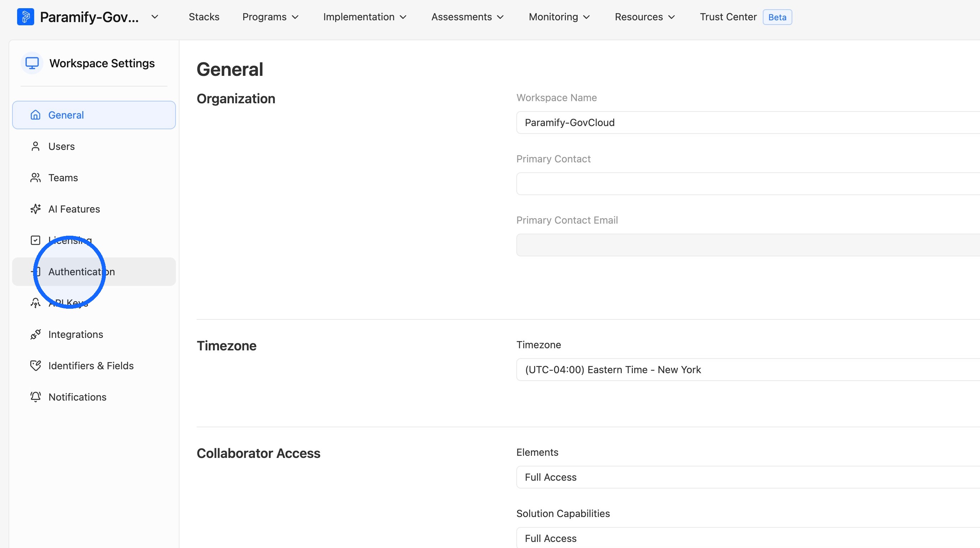
Task: Click the Identifiers & Fields heart icon
Action: [35, 365]
